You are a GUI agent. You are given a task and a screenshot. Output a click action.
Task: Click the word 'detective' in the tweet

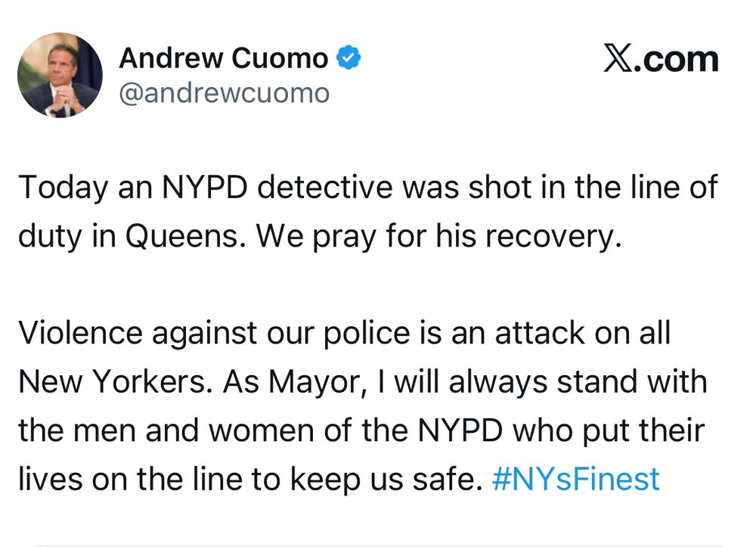(325, 187)
